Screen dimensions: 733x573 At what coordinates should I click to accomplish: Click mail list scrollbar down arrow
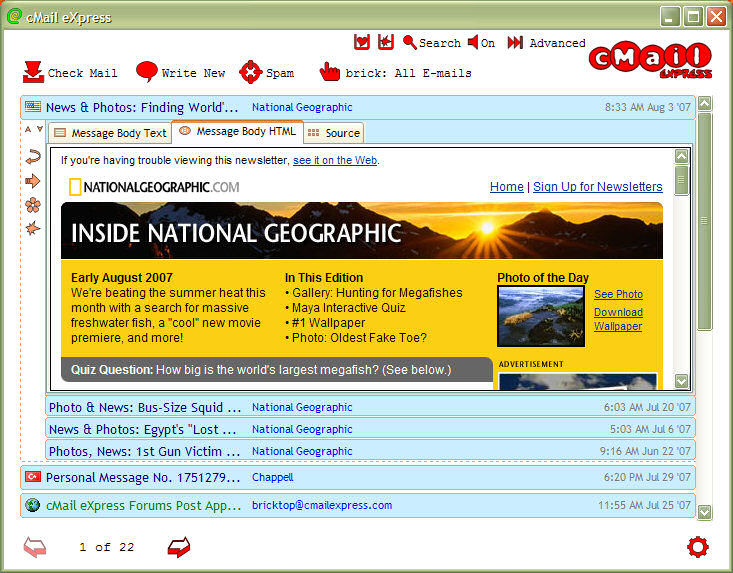704,512
